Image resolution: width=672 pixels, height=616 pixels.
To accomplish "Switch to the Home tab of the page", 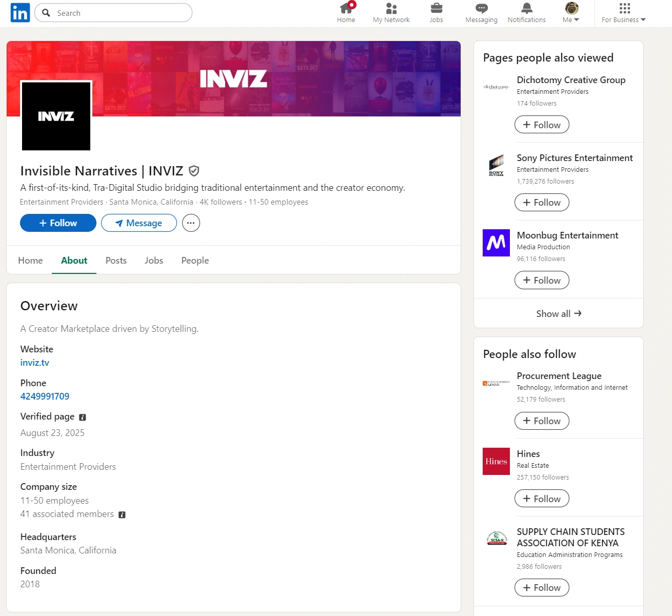I will click(x=30, y=261).
